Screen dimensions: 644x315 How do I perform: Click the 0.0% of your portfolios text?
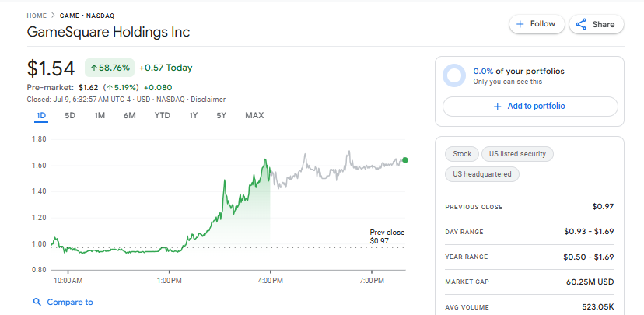click(519, 72)
